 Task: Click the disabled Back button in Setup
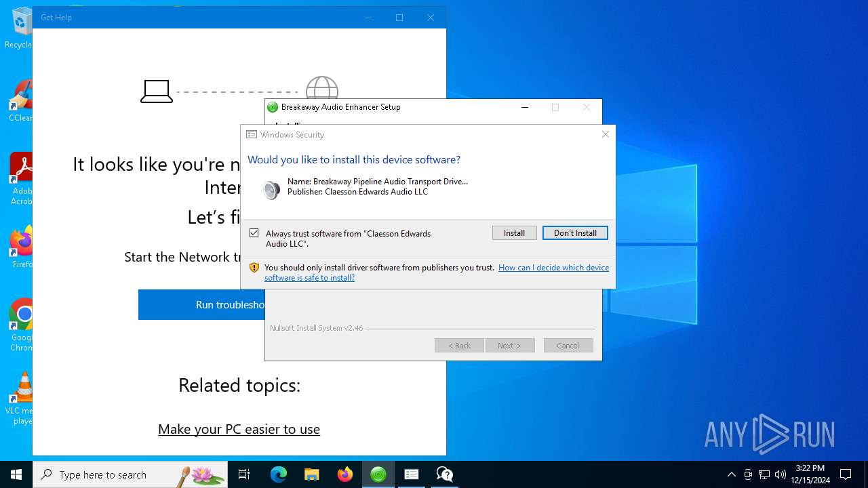point(459,346)
